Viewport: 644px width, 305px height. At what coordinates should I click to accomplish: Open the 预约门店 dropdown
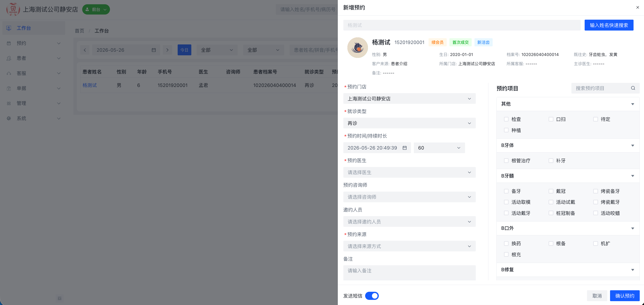(409, 98)
